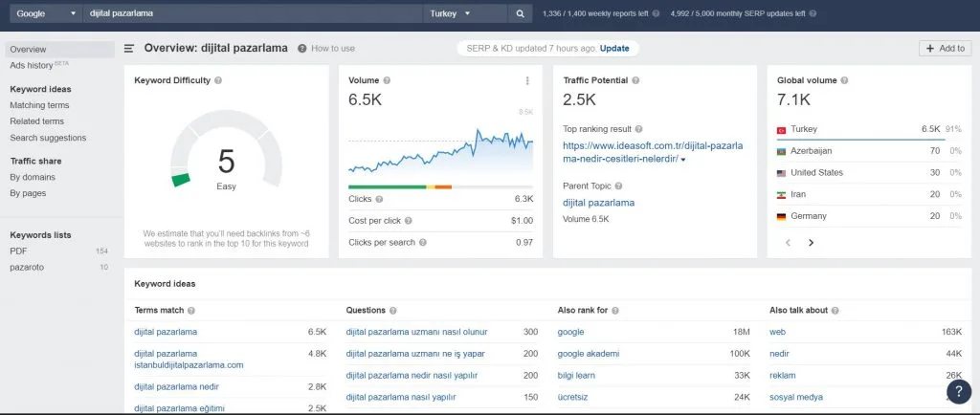Screen dimensions: 980x415
Task: Open dijital pazarlama eğitimi keyword
Action: (x=179, y=408)
